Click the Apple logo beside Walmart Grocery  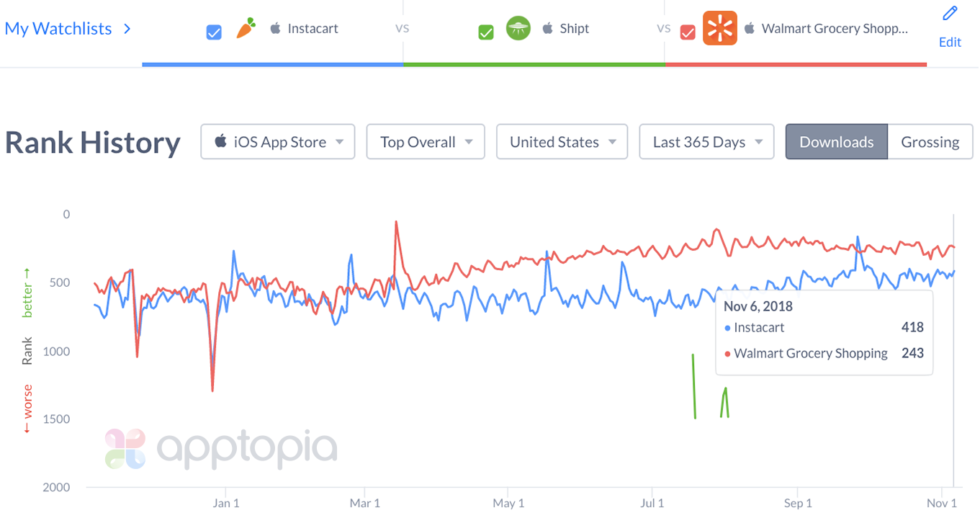(x=750, y=29)
